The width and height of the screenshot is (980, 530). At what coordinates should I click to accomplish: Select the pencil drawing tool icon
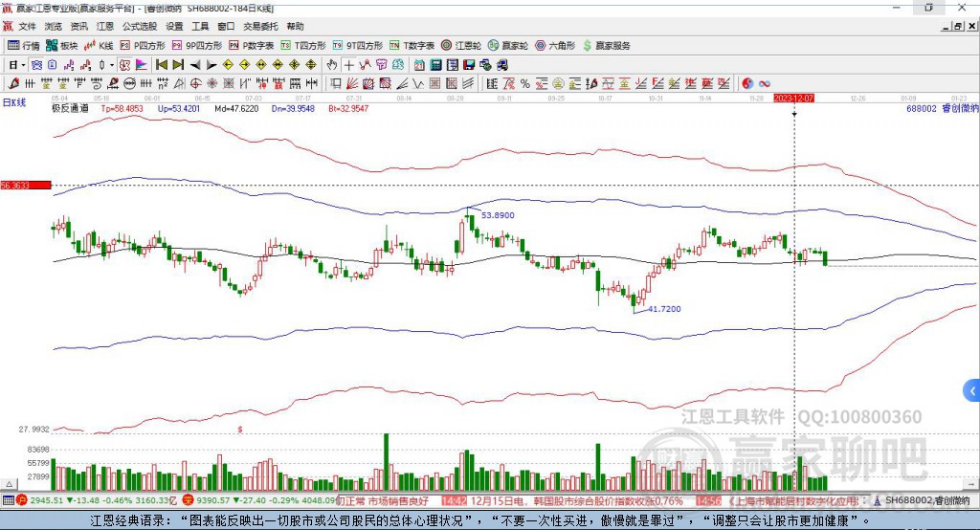click(13, 83)
